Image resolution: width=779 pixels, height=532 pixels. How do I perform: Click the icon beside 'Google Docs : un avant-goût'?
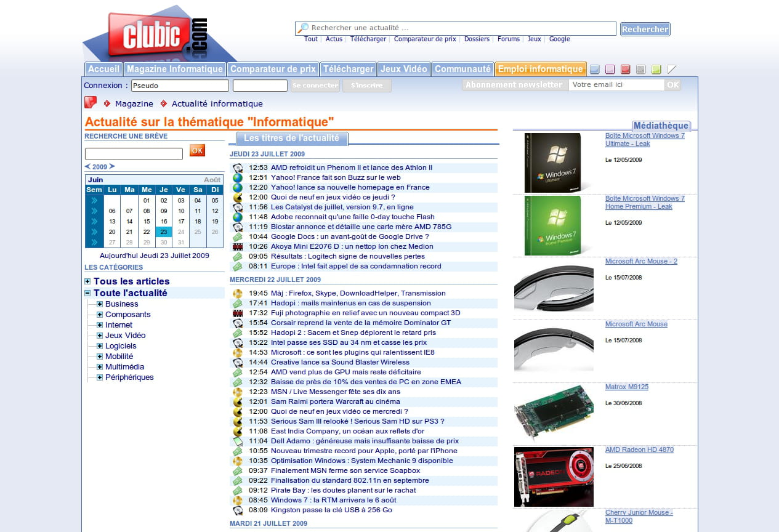[x=238, y=236]
